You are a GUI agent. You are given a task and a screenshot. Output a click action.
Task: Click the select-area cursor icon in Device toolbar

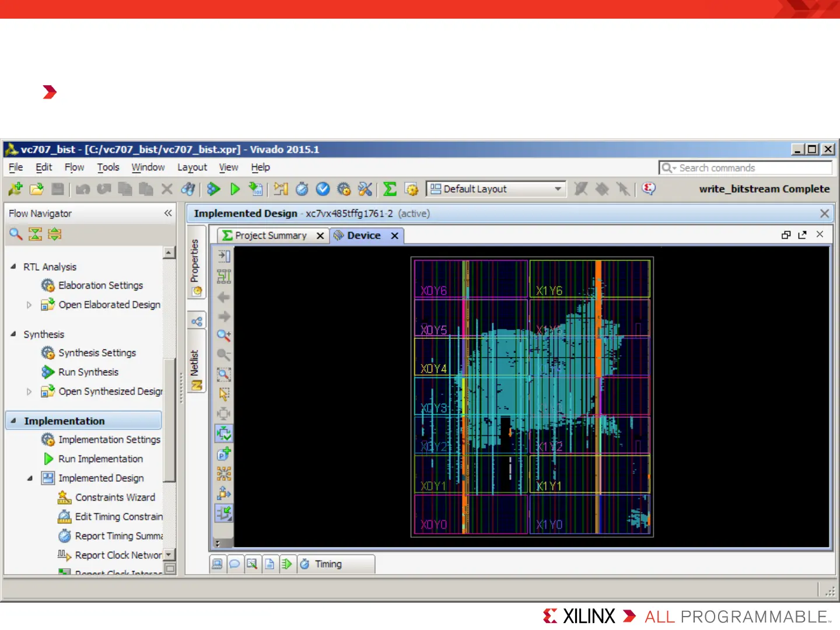tap(224, 394)
